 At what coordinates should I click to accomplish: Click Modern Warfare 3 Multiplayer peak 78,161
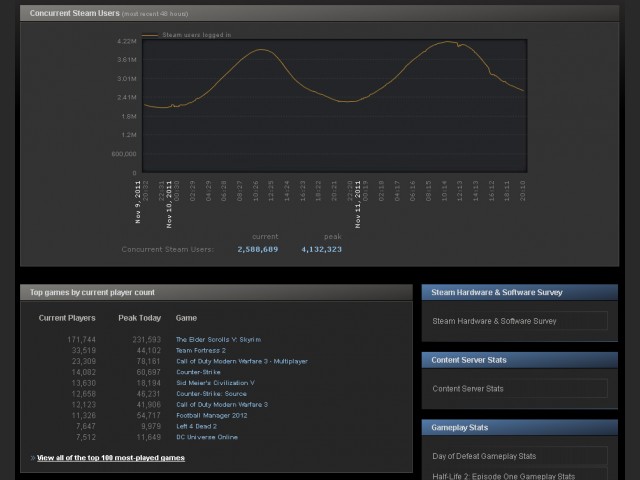coord(149,361)
